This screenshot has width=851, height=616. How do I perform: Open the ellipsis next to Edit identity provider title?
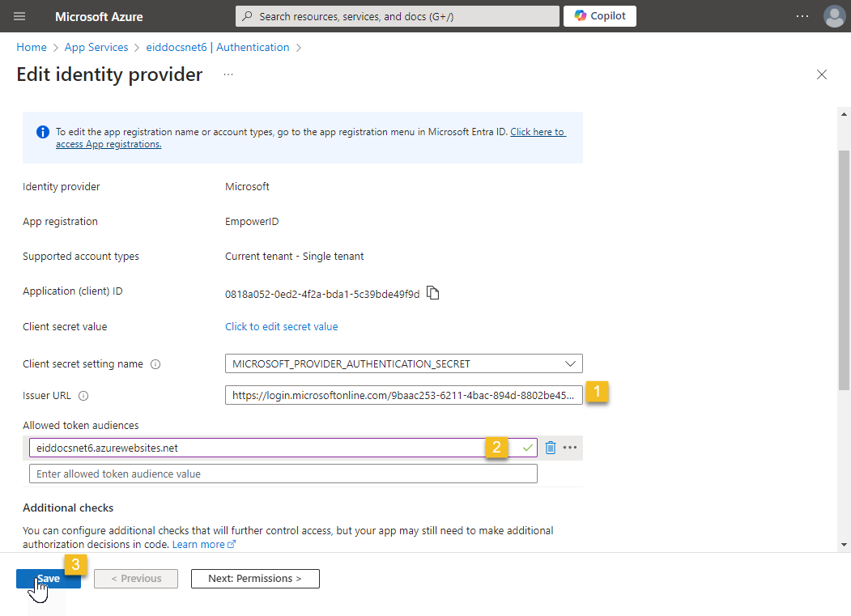pos(228,74)
